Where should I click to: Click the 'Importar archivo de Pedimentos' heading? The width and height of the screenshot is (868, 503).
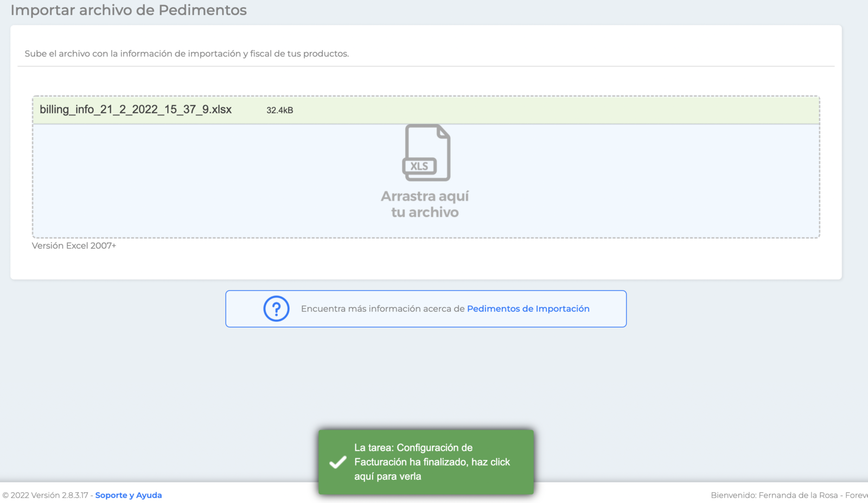[129, 10]
